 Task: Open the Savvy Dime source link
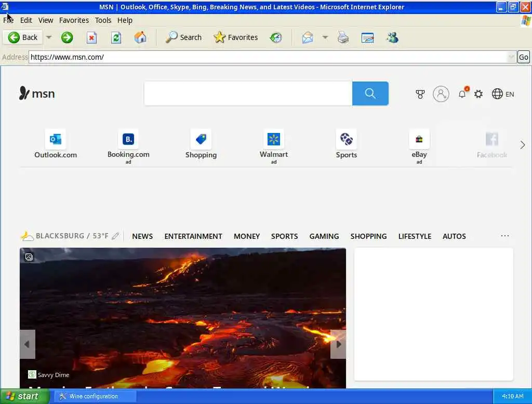[49, 375]
